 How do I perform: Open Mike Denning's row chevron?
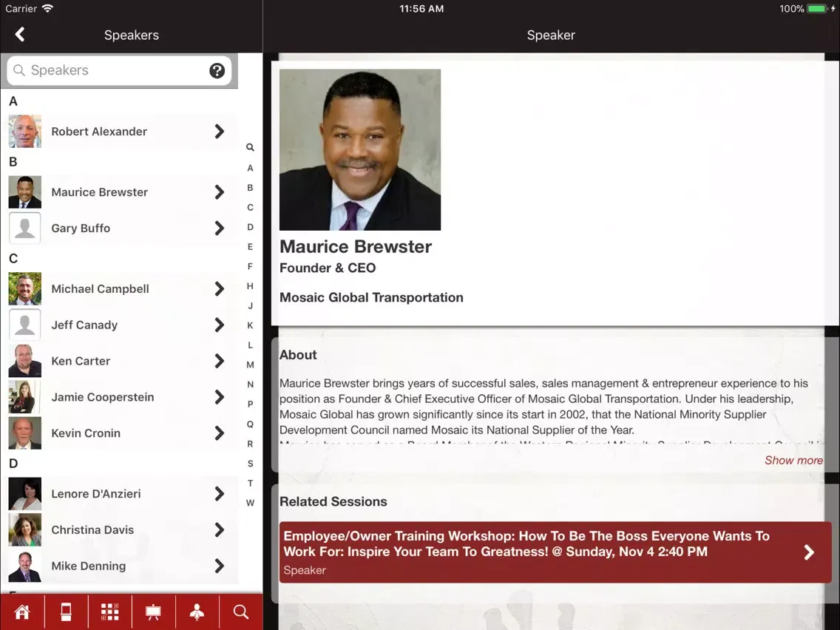click(219, 566)
